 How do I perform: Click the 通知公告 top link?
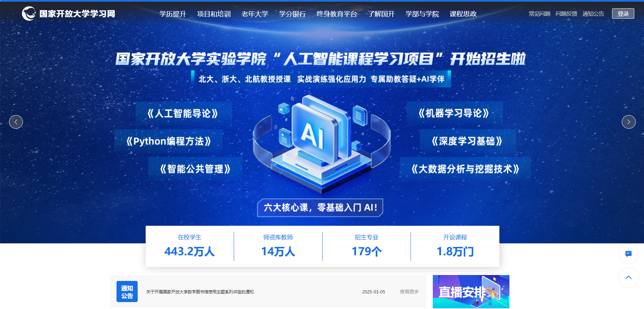pos(593,14)
